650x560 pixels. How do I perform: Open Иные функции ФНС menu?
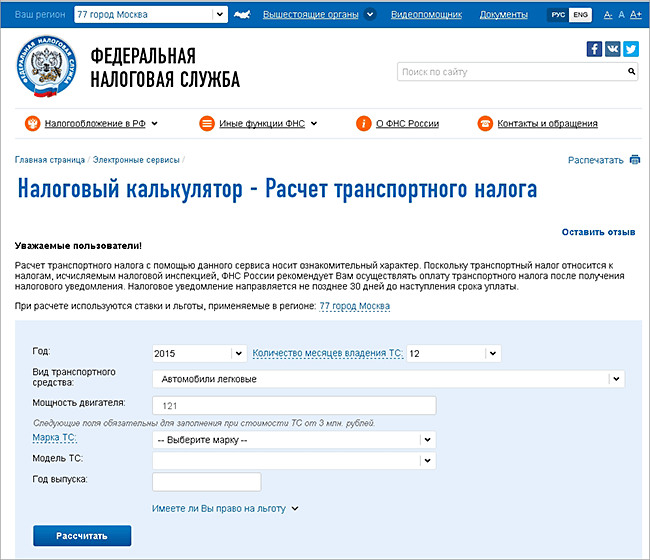(x=260, y=124)
